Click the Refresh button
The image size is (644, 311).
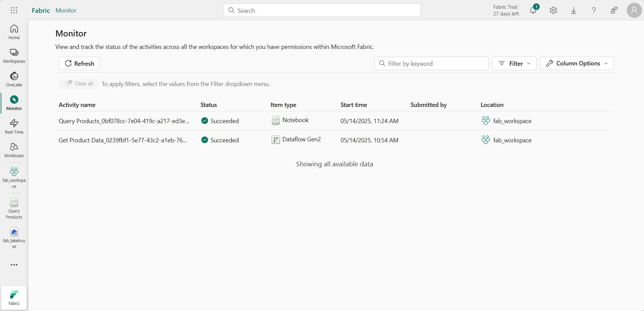[x=79, y=63]
